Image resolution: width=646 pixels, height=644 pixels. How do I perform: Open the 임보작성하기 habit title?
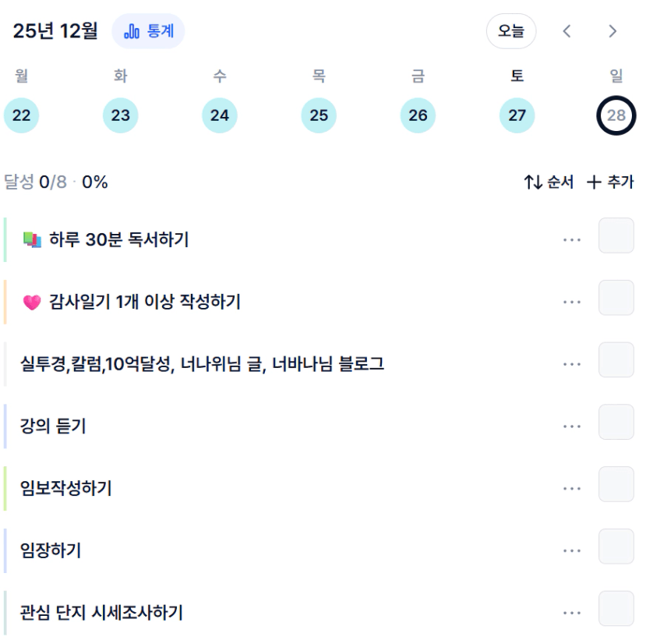coord(66,489)
